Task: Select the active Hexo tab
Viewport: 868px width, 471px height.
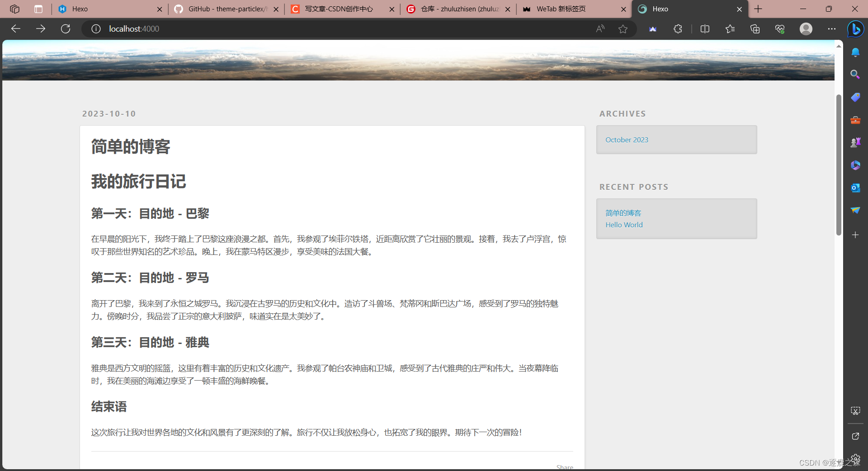Action: (690, 9)
